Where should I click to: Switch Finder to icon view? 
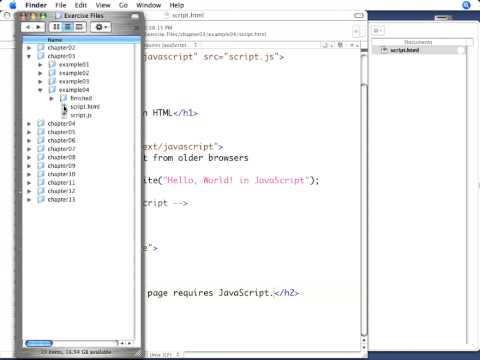(x=56, y=27)
